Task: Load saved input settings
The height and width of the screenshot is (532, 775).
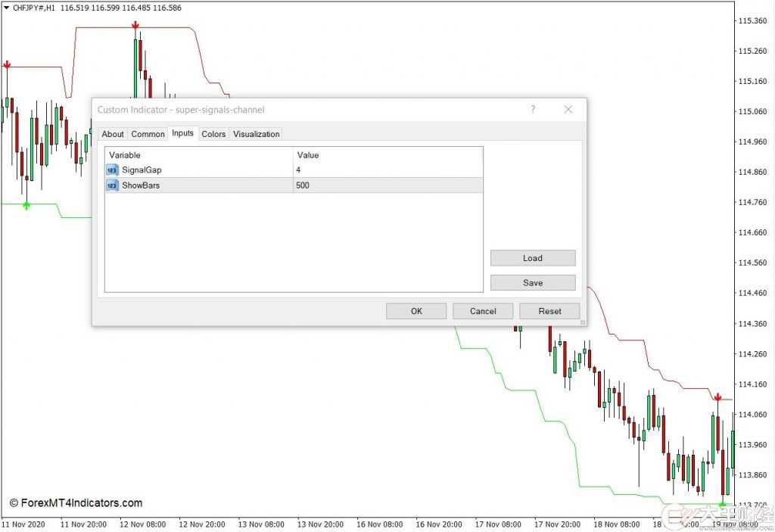Action: click(533, 258)
